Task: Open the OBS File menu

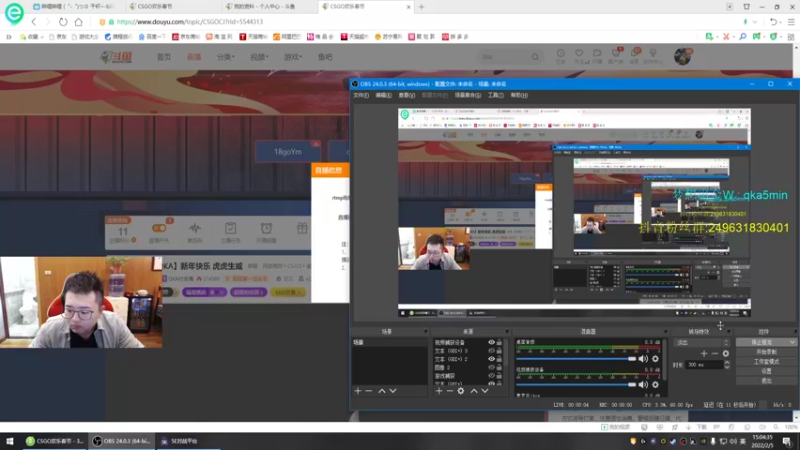Action: (x=361, y=95)
